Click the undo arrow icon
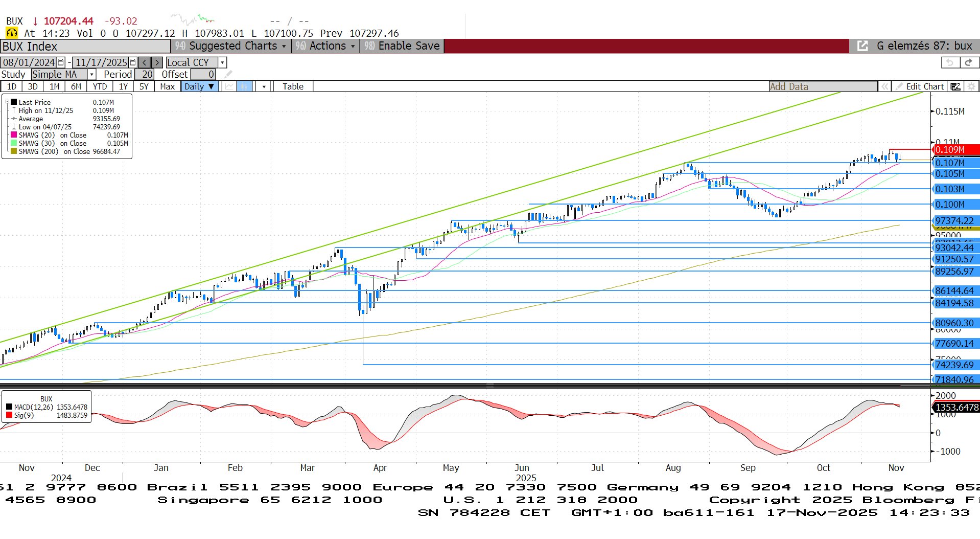 coord(950,62)
